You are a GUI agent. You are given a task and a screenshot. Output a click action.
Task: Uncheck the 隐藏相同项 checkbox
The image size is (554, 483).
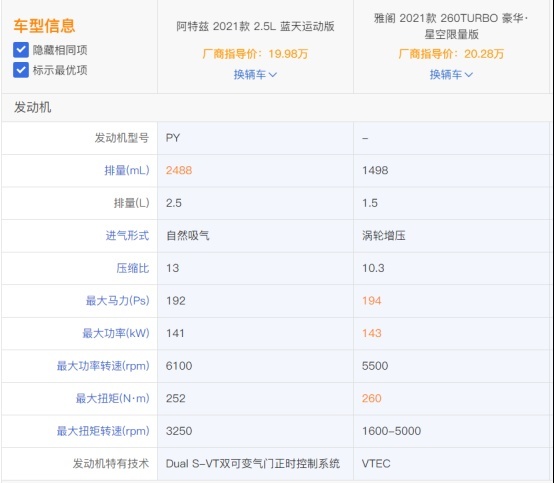pyautogui.click(x=21, y=50)
